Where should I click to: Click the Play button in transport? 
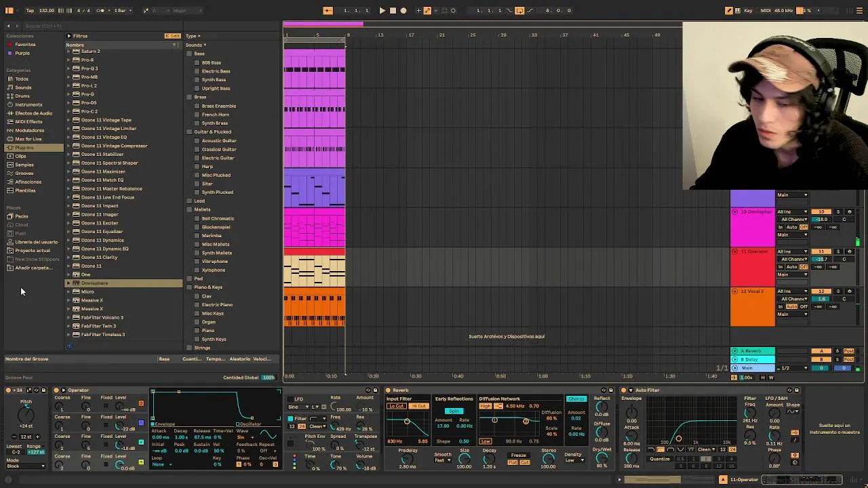[382, 10]
